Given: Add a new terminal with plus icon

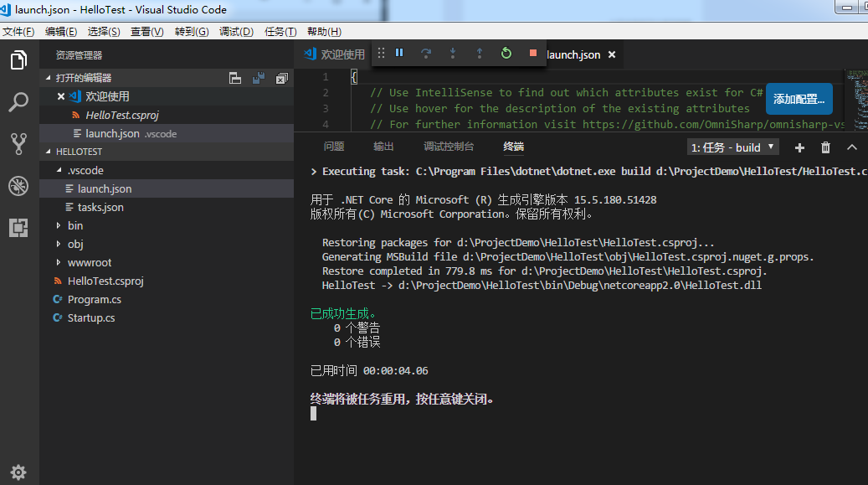Looking at the screenshot, I should [799, 147].
